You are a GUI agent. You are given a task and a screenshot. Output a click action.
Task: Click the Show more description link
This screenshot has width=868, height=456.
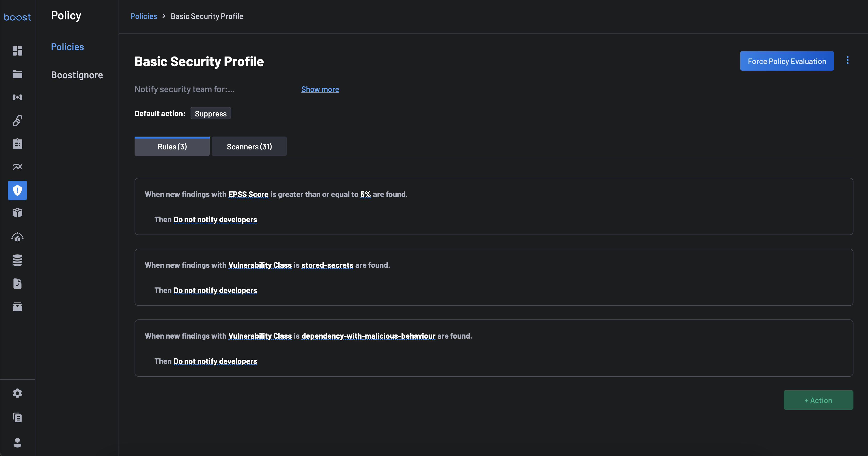click(x=320, y=89)
